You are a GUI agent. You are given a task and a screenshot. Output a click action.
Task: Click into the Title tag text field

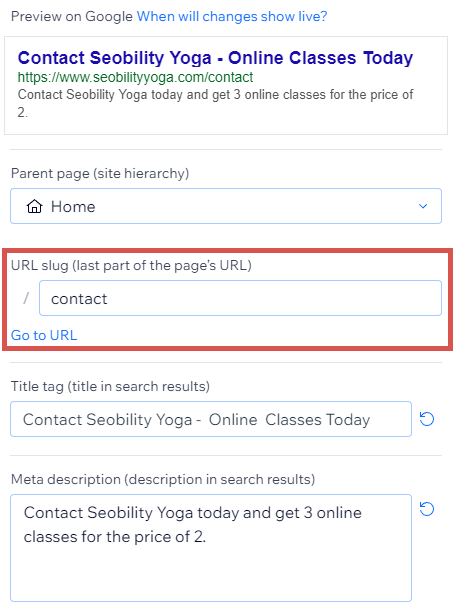211,419
